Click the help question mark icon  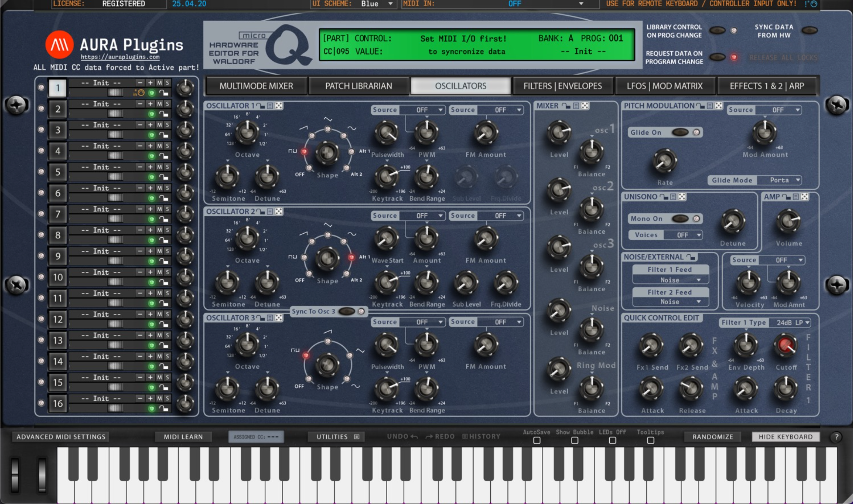(836, 437)
